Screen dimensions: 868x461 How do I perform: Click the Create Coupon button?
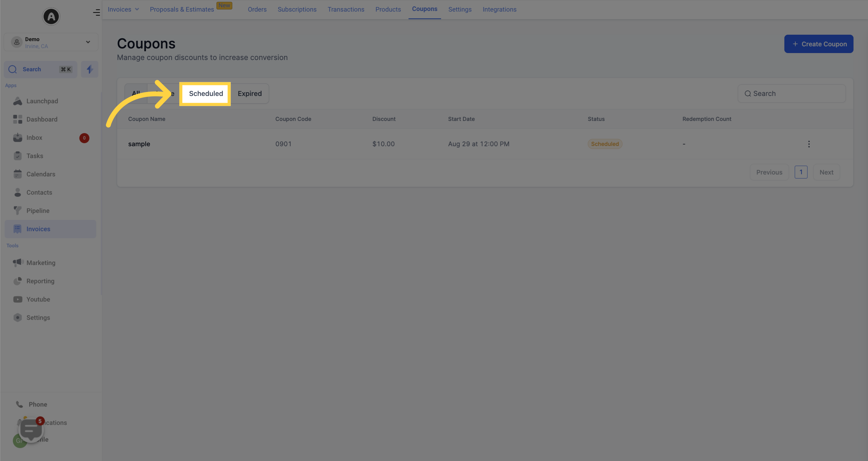[x=819, y=44]
